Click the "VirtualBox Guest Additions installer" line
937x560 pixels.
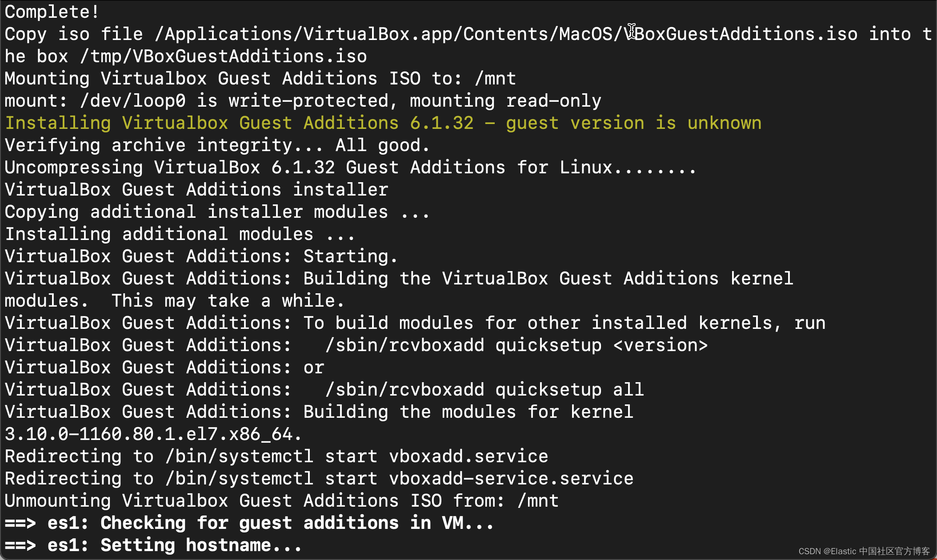click(196, 190)
